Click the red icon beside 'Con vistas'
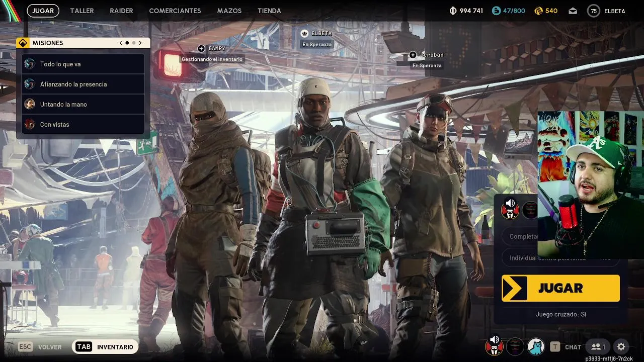The height and width of the screenshot is (362, 644). point(30,124)
